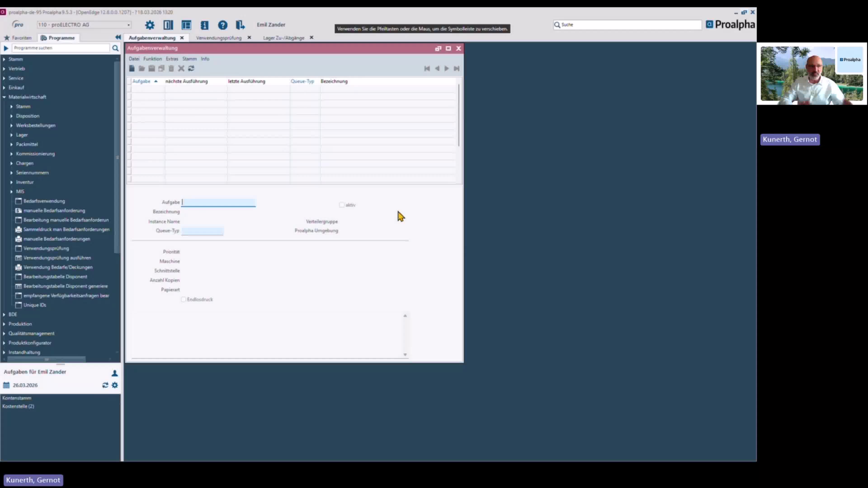868x488 pixels.
Task: Focus the Aufgabe input field
Action: coord(218,202)
